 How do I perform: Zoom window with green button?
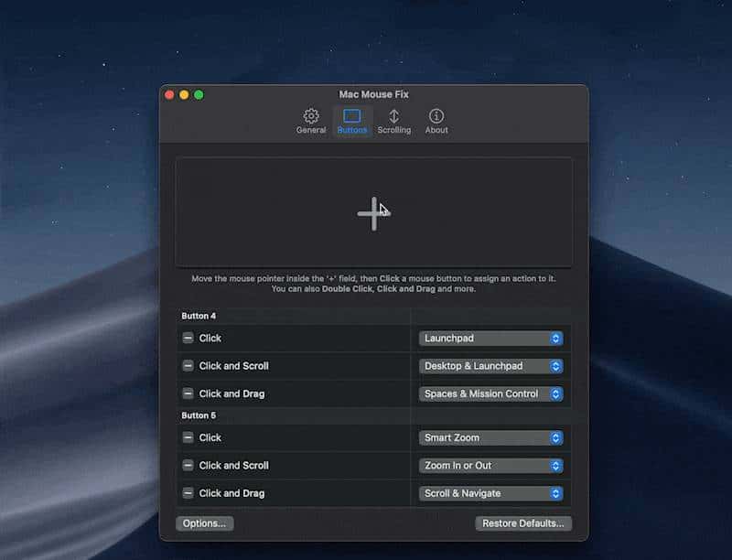coord(199,95)
